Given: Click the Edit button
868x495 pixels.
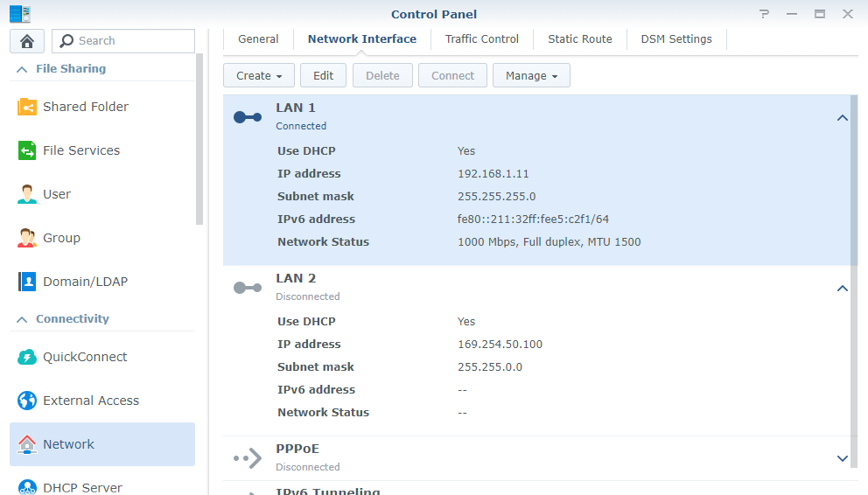Looking at the screenshot, I should point(323,75).
